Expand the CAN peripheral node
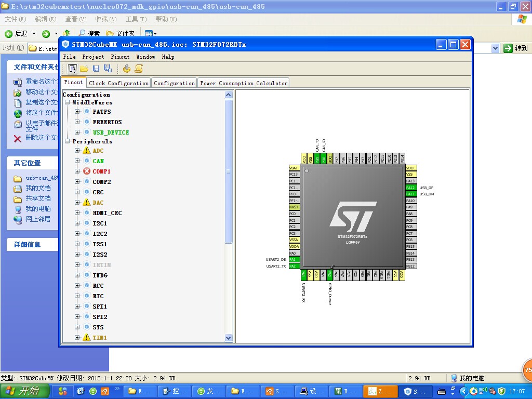Viewport: 532px width, 399px height. tap(77, 161)
